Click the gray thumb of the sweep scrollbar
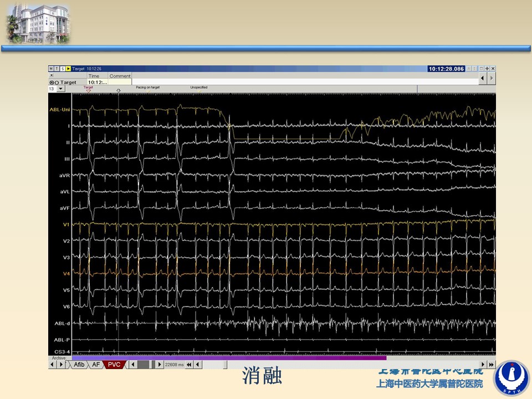The image size is (532, 399). click(143, 365)
